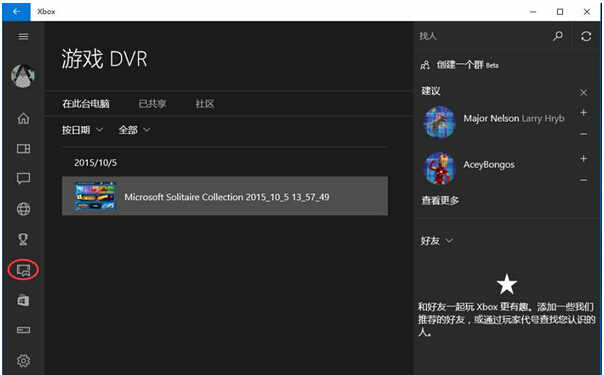Close the Xbox window
The width and height of the screenshot is (604, 375).
tap(587, 12)
